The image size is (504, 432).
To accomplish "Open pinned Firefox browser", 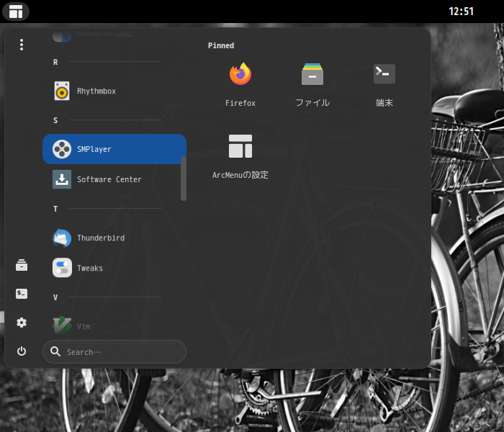I will tap(240, 85).
